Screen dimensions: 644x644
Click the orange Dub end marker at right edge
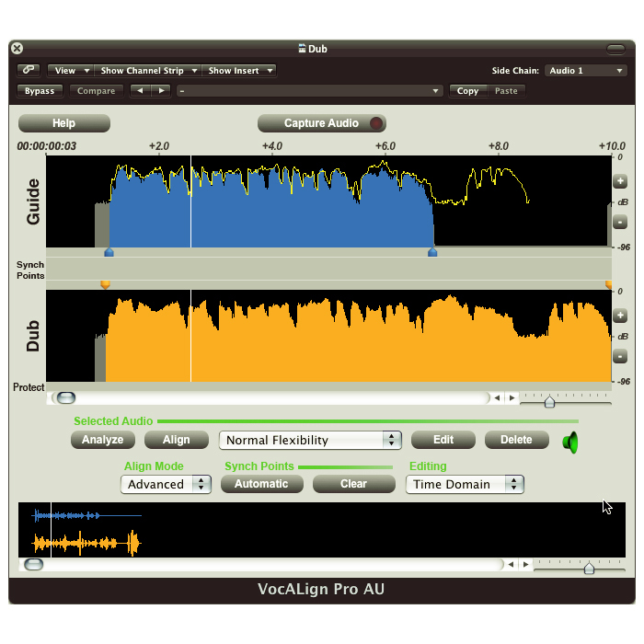pos(609,284)
